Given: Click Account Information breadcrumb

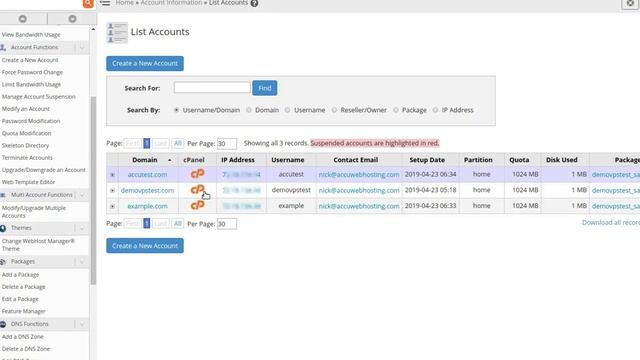Looking at the screenshot, I should click(x=171, y=3).
